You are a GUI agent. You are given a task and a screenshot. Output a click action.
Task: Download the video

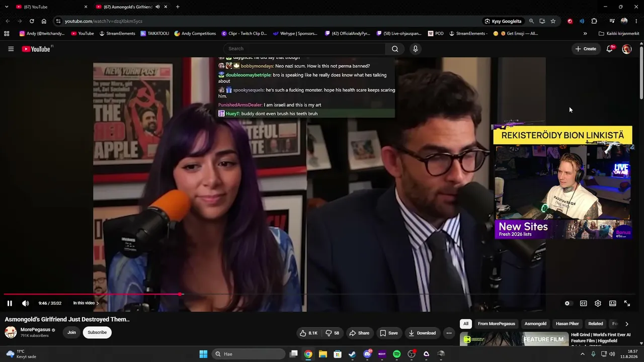click(422, 333)
